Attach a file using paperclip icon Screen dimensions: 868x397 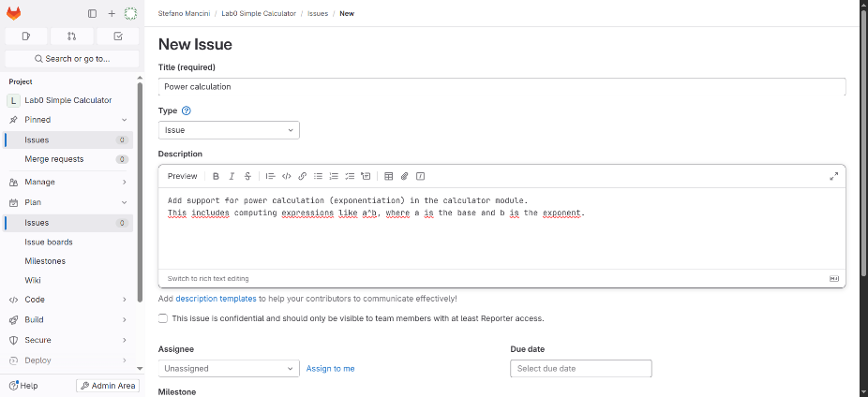(x=405, y=176)
